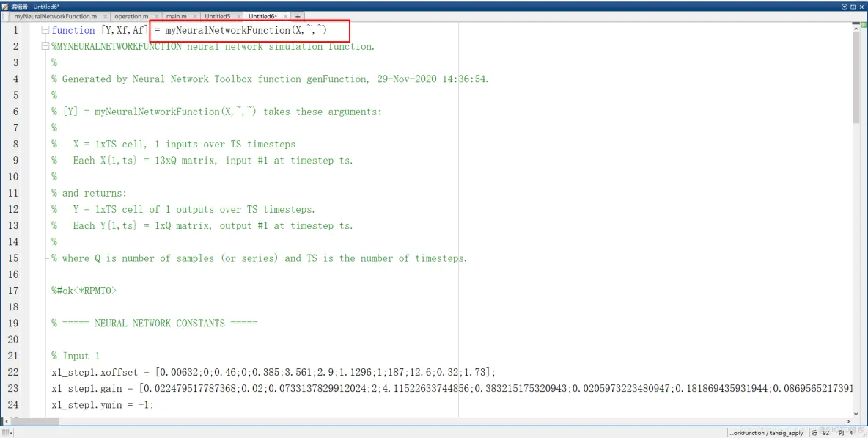Click '===== NEURAL NETWORK CONSTANTS =====' comment
Image resolution: width=868 pixels, height=438 pixels.
tap(155, 324)
